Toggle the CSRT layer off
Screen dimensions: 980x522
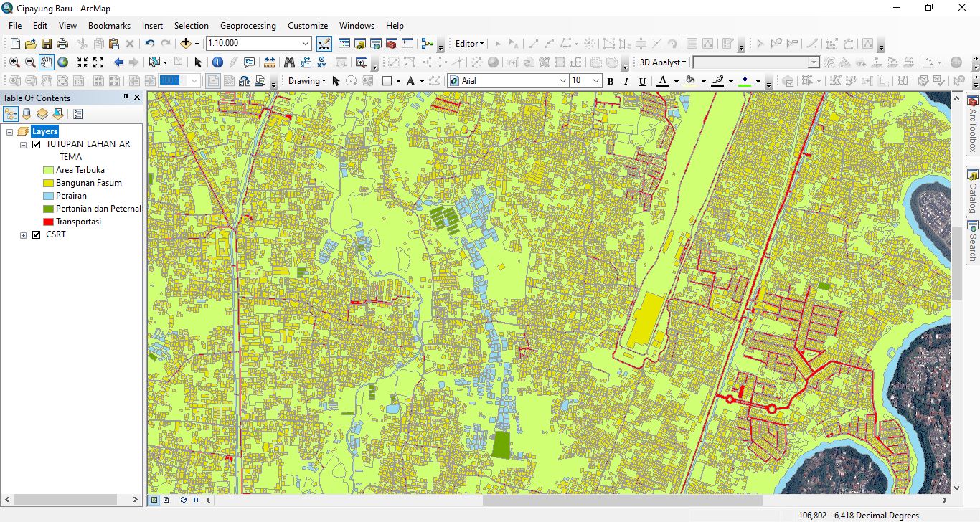[x=36, y=234]
